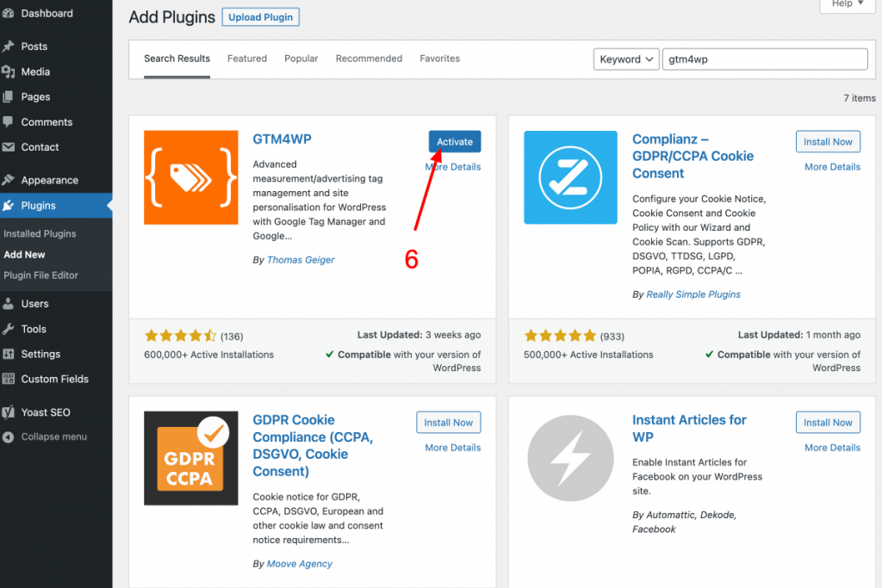
Task: View More Details for Instant Articles
Action: pos(832,448)
